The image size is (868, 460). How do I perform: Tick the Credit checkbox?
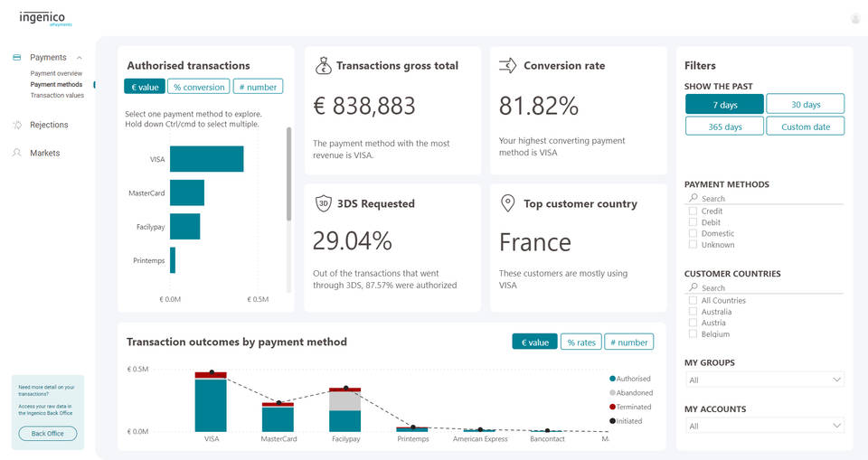point(693,211)
